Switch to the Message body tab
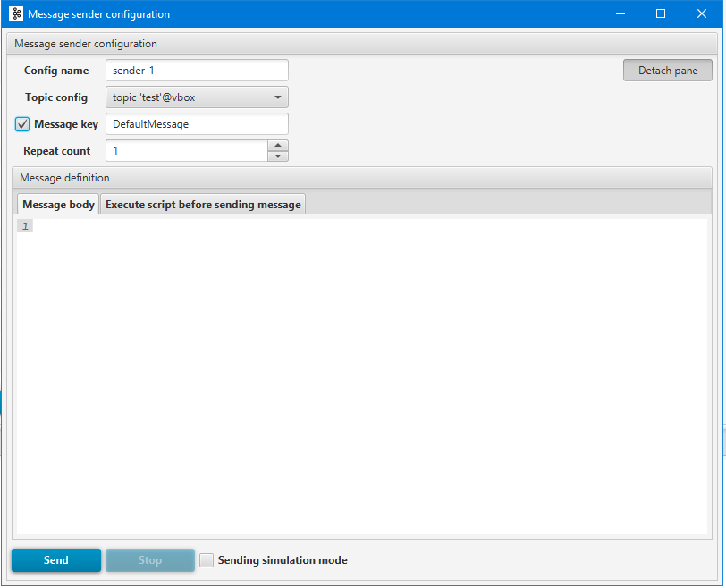726x588 pixels. [58, 205]
